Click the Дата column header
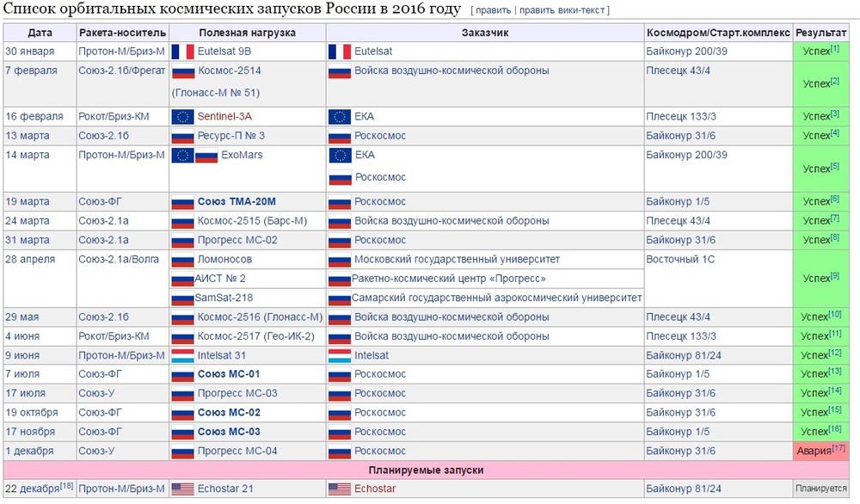This screenshot has width=860, height=504. click(40, 33)
